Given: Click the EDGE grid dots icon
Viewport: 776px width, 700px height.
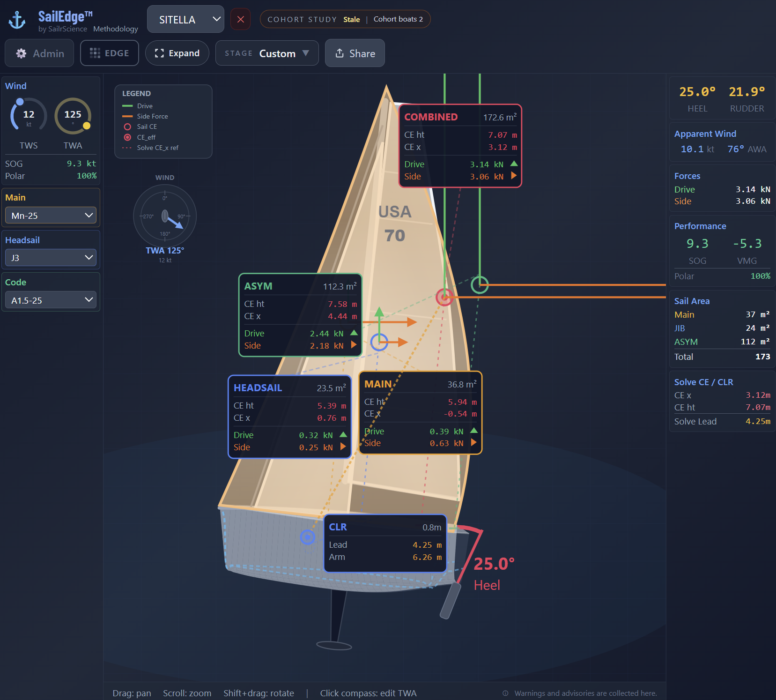Looking at the screenshot, I should click(95, 53).
